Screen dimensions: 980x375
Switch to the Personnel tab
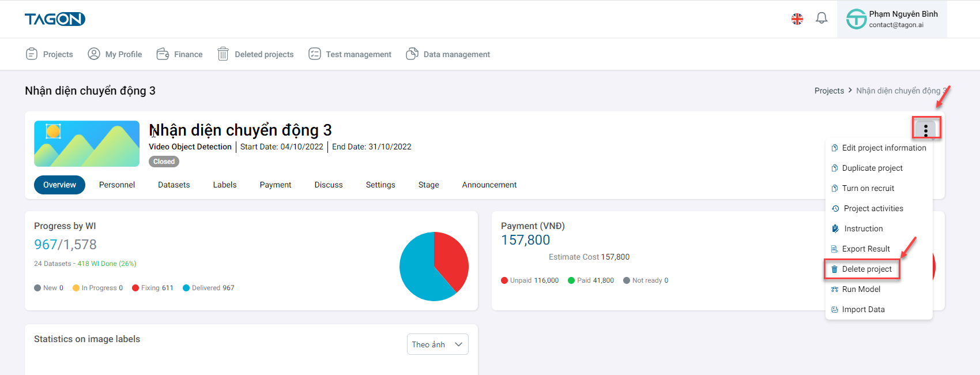pos(117,185)
